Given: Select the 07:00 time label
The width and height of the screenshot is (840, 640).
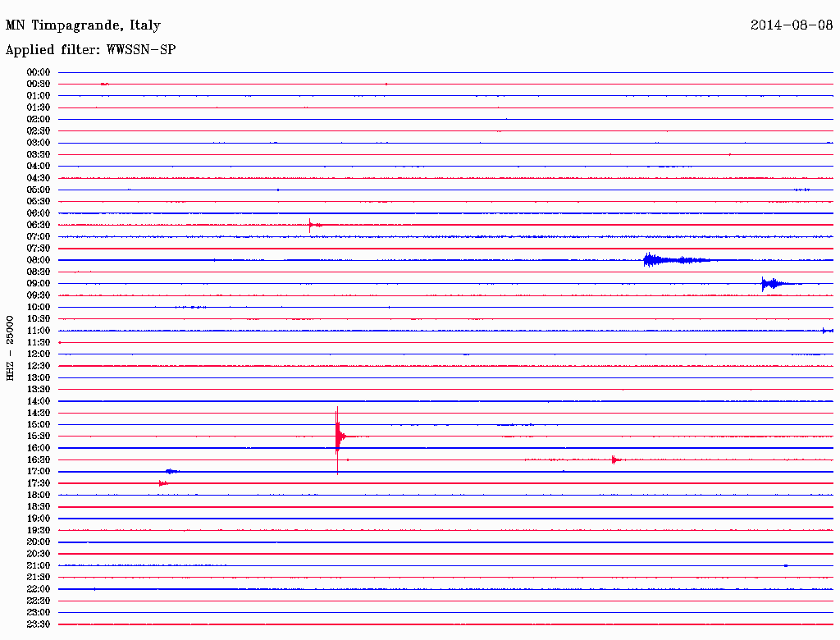Looking at the screenshot, I should tap(39, 236).
